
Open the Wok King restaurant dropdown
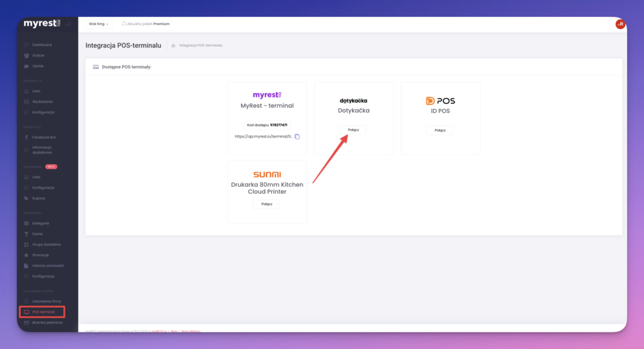click(99, 24)
